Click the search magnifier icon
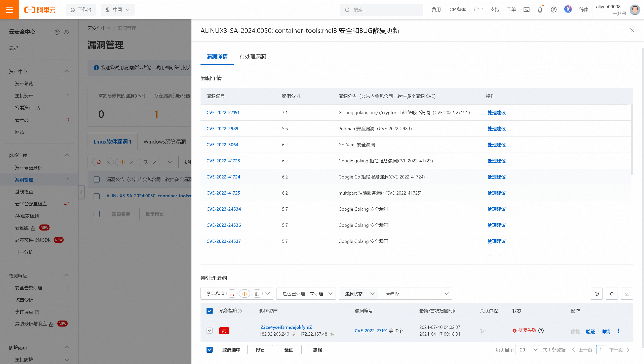The height and width of the screenshot is (364, 644). 347,10
